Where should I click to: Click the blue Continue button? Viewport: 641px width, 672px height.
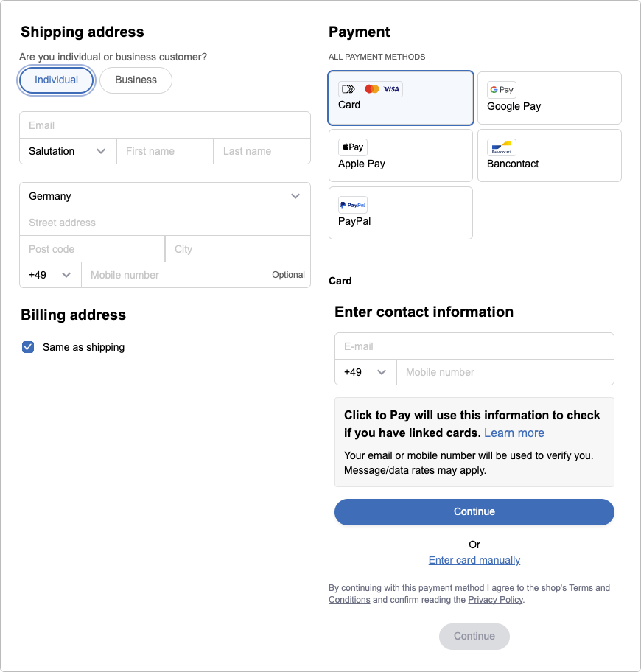(x=474, y=511)
